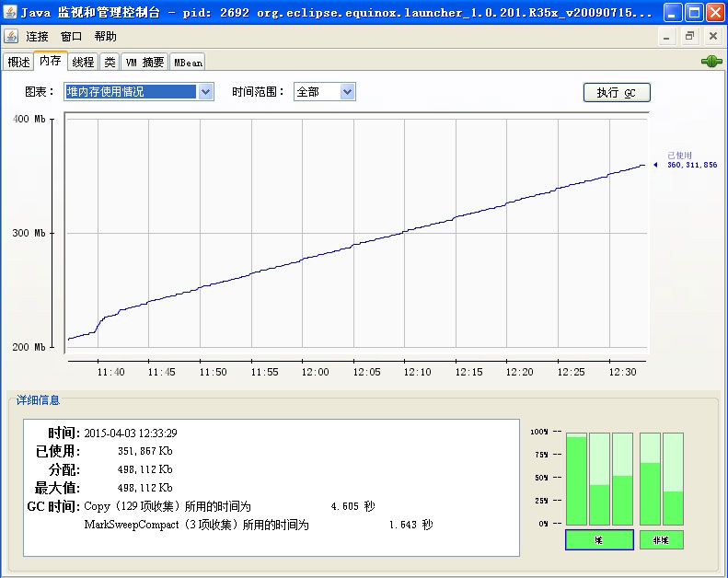Image resolution: width=728 pixels, height=578 pixels.
Task: Open the 窗口 menu
Action: pyautogui.click(x=71, y=36)
